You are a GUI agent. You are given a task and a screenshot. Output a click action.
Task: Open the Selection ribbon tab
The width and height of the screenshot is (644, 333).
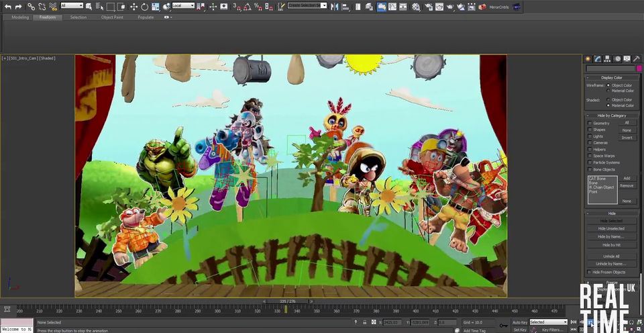pyautogui.click(x=78, y=17)
